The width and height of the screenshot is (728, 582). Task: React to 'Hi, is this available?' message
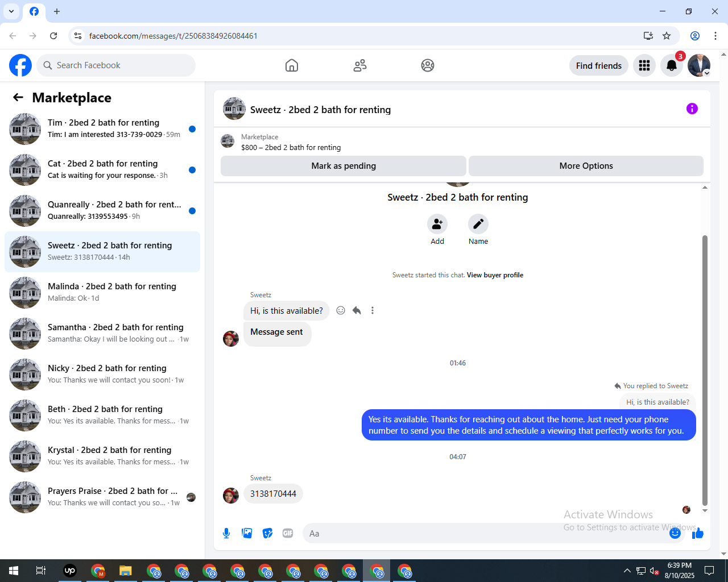point(341,310)
